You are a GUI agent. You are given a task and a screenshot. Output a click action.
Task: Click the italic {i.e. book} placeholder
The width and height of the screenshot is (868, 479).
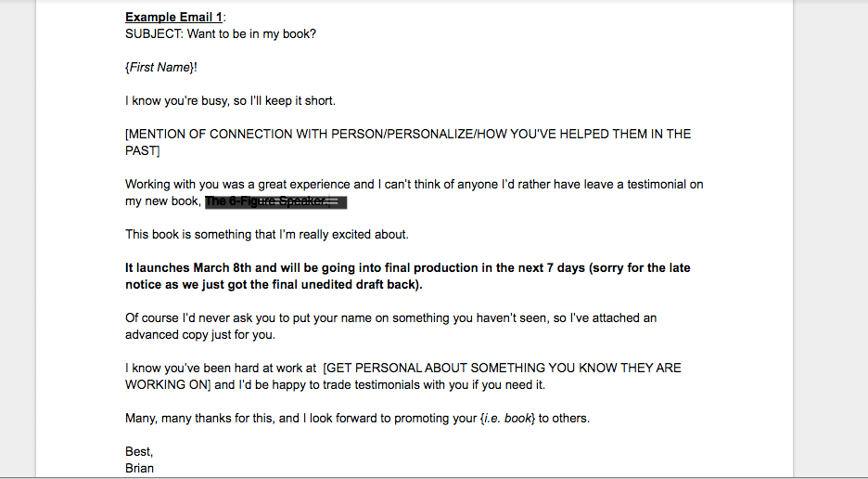(x=507, y=419)
